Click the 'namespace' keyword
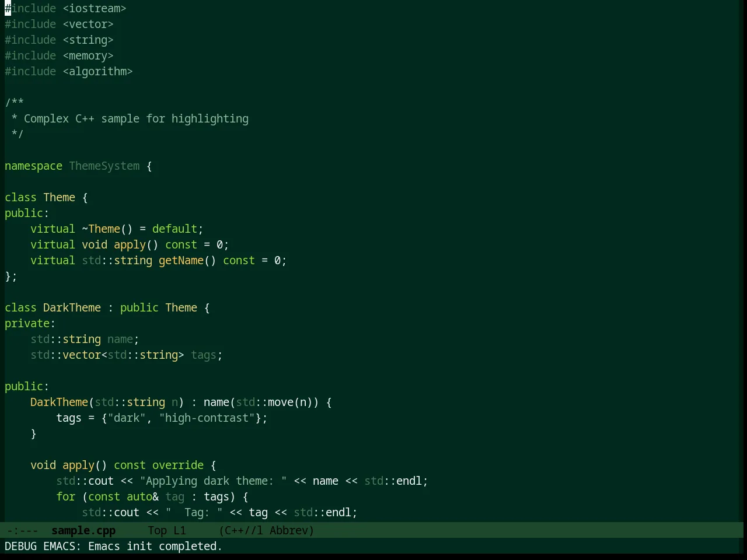This screenshot has height=560, width=747. pyautogui.click(x=33, y=166)
